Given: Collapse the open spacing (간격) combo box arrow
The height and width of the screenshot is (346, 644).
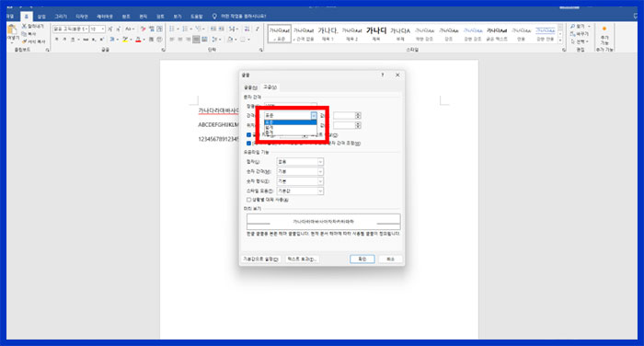Looking at the screenshot, I should pos(314,116).
